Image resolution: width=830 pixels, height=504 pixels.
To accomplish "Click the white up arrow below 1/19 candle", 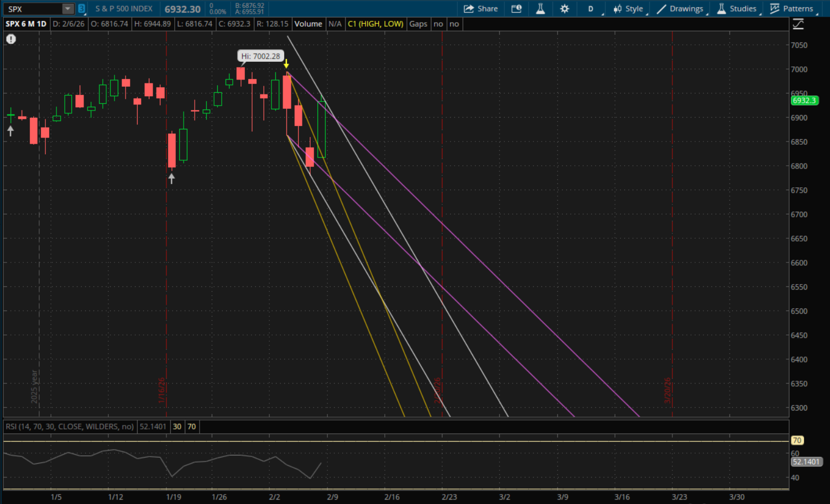I will coord(171,179).
